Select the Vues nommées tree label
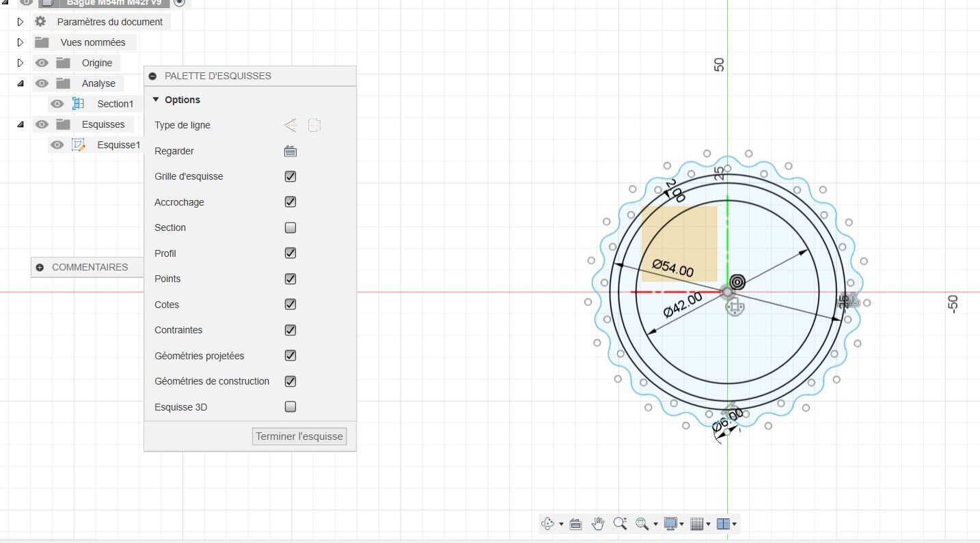 (x=93, y=42)
